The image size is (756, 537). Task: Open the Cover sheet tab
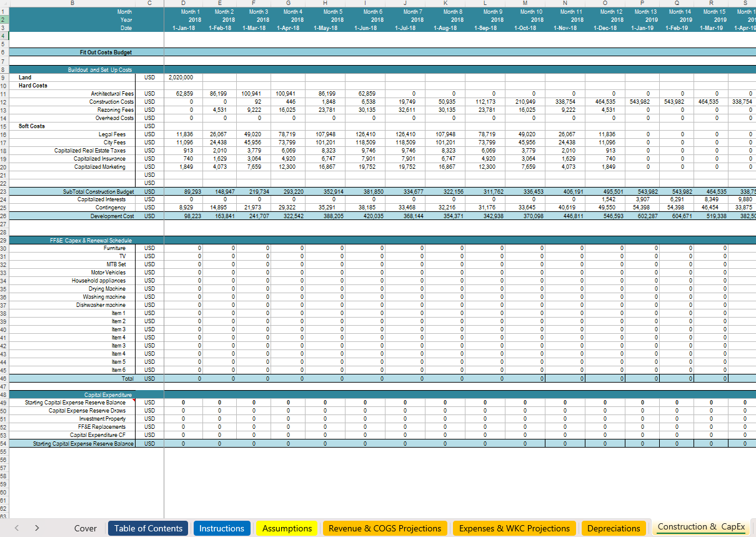(x=86, y=528)
